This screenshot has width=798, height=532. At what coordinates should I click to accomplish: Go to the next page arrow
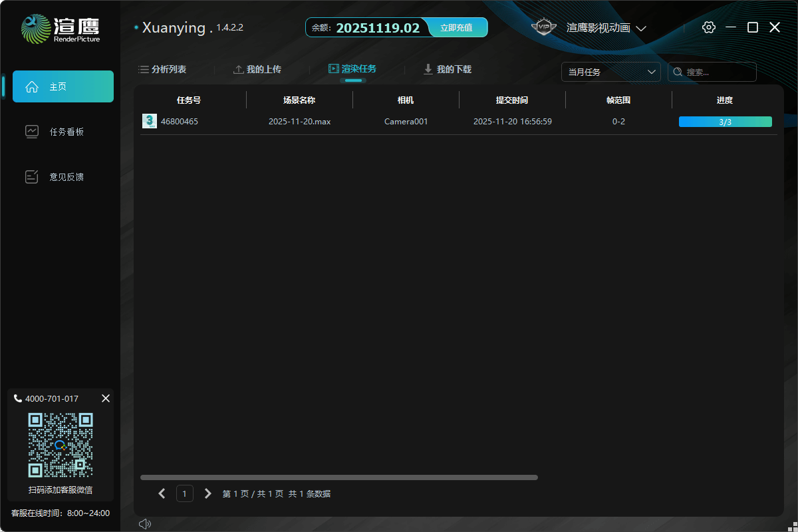(207, 493)
